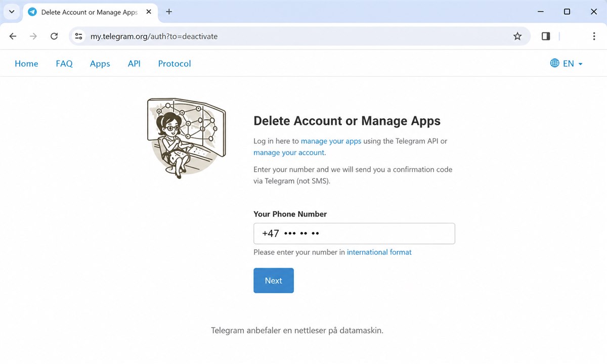
Task: Focus the Your Phone Number field
Action: (x=354, y=234)
